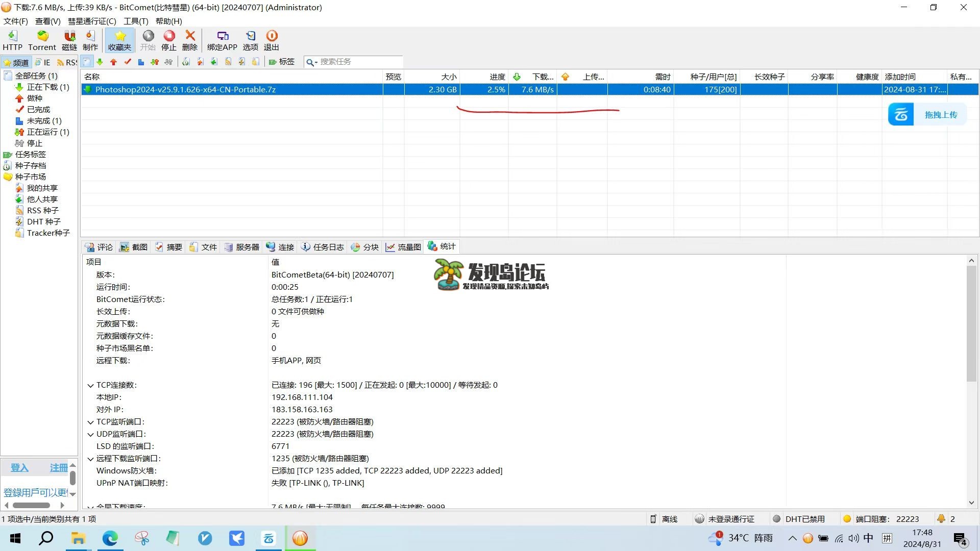Screen dimensions: 980x551
Task: Sort by 添加时间 column header
Action: point(915,77)
